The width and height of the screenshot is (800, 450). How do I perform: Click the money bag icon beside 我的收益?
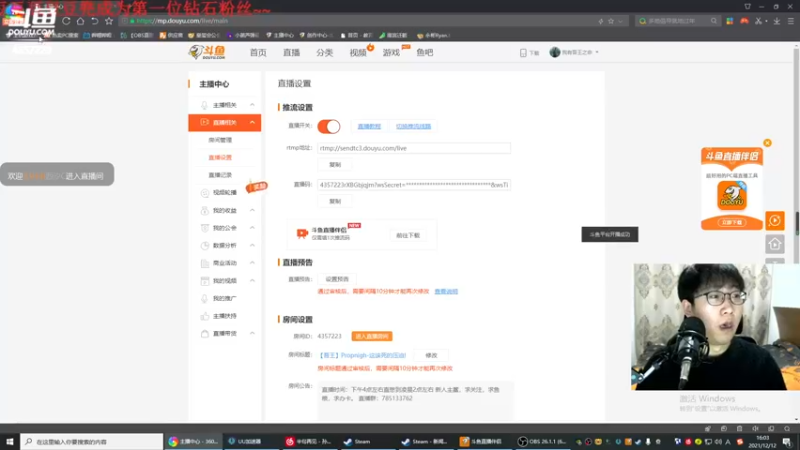tap(205, 210)
